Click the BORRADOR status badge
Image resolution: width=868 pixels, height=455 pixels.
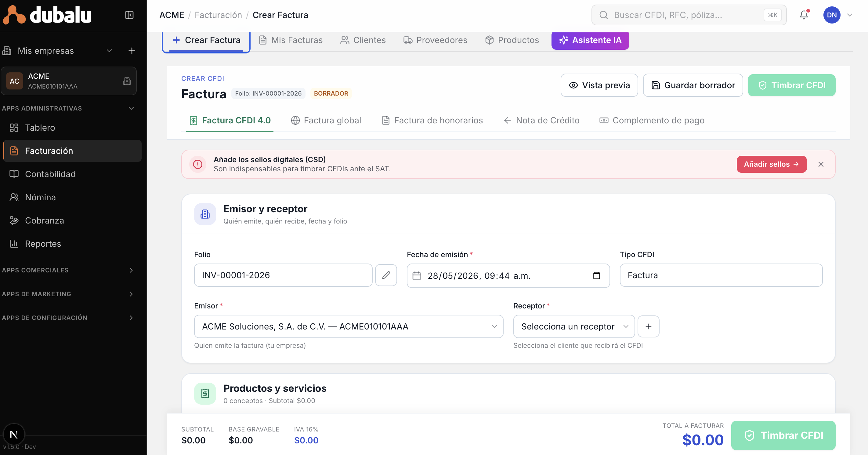pyautogui.click(x=331, y=93)
